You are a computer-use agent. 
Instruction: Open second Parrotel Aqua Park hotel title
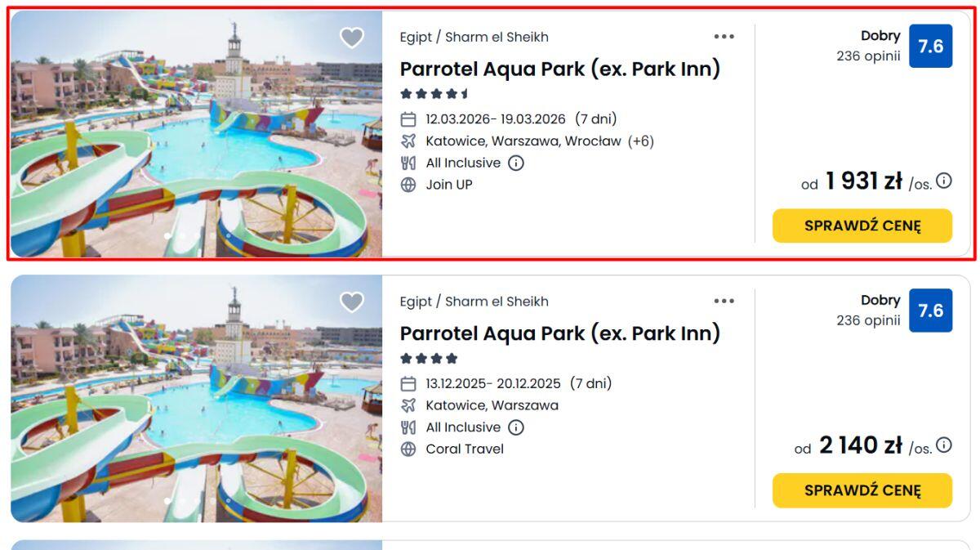pyautogui.click(x=559, y=333)
